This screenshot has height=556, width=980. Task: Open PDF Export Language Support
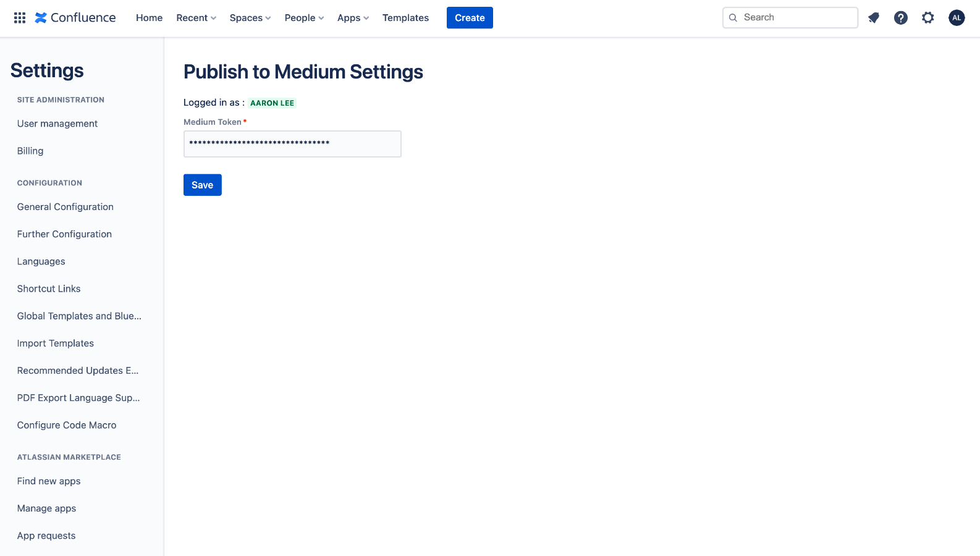click(78, 398)
